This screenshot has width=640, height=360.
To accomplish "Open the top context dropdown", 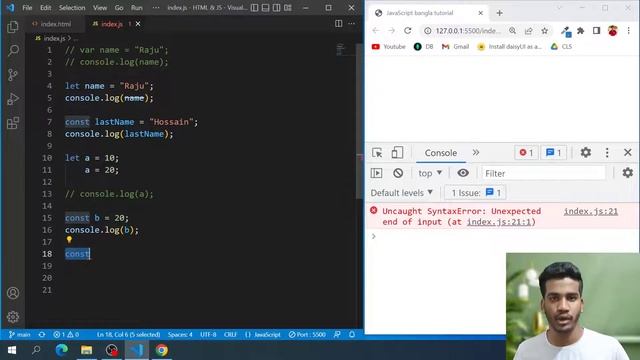I will 430,173.
